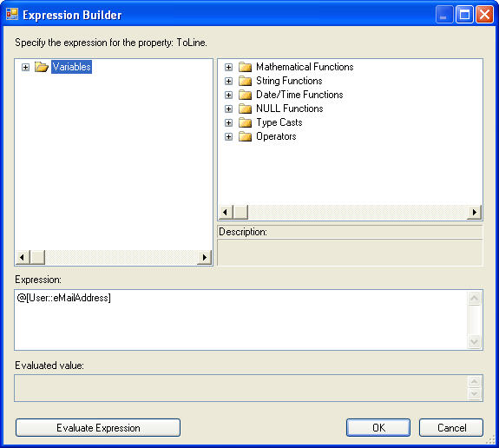Close the Expression Builder window
Screen dimensions: 499x448
[x=484, y=15]
